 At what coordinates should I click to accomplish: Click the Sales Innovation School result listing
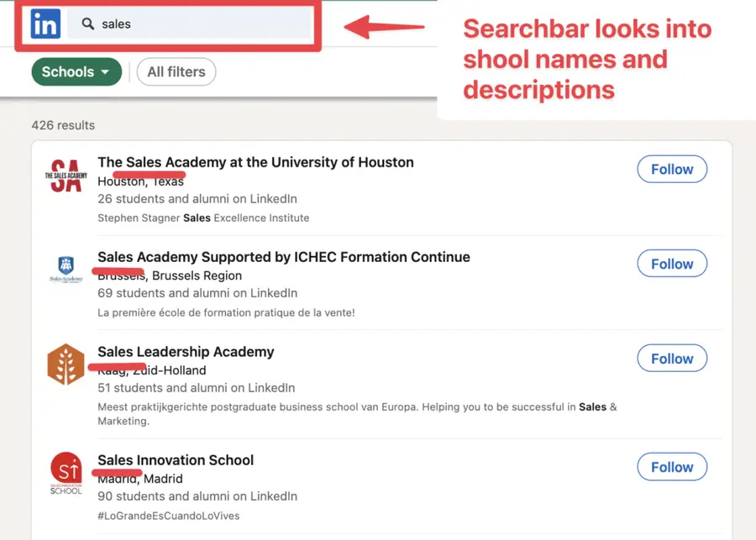click(x=175, y=460)
